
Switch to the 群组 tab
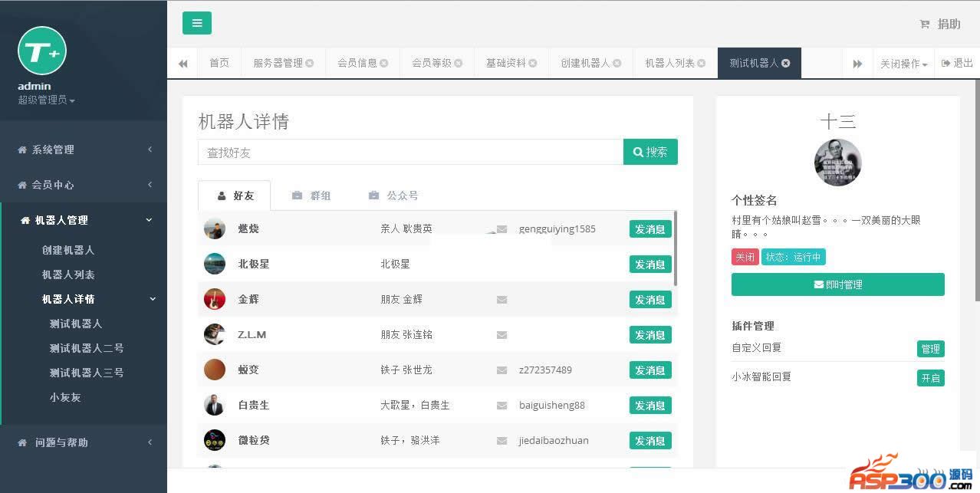(x=311, y=196)
